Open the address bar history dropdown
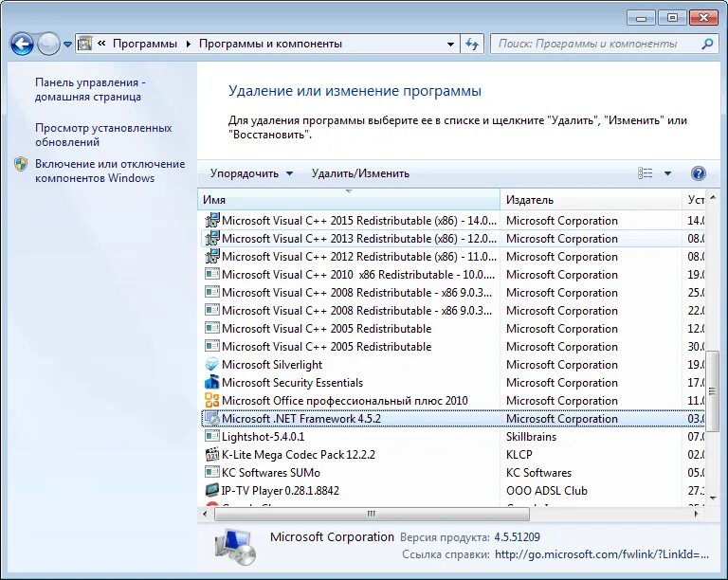Screen dimensions: 728x580 (x=450, y=45)
